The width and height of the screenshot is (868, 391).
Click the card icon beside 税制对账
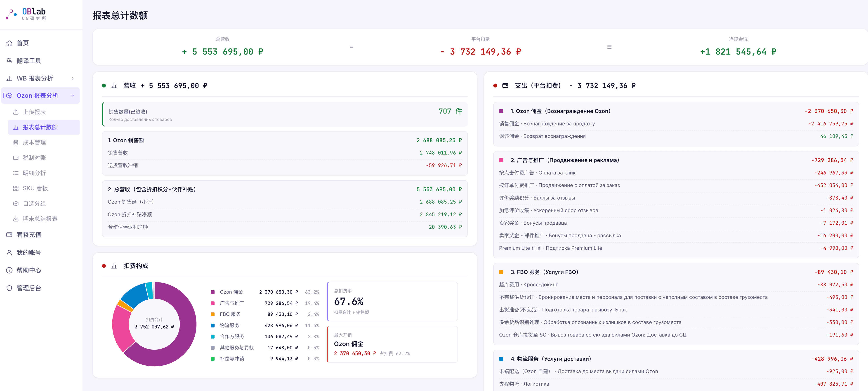(x=16, y=158)
